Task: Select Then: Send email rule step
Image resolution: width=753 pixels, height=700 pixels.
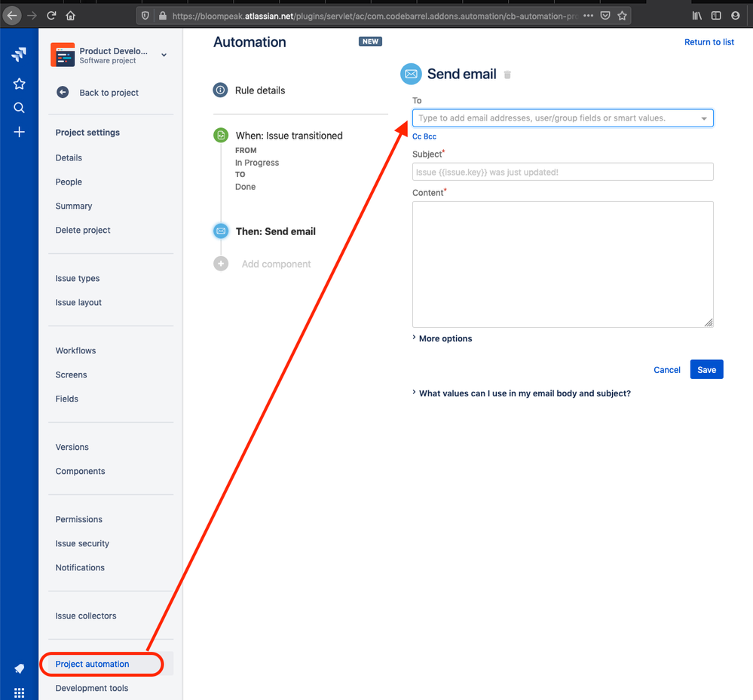Action: pyautogui.click(x=276, y=231)
